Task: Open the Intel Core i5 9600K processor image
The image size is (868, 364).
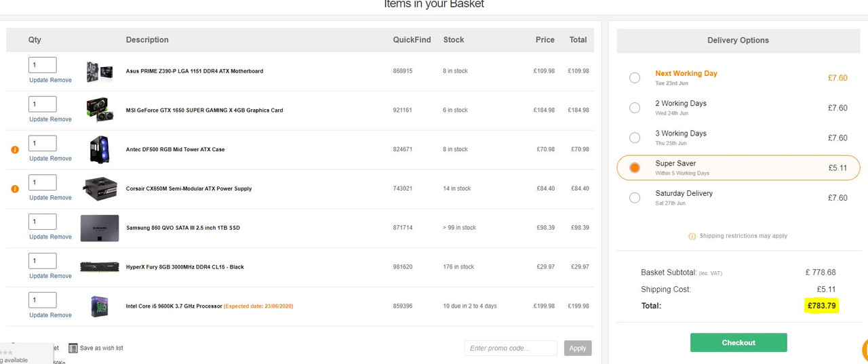Action: 100,306
